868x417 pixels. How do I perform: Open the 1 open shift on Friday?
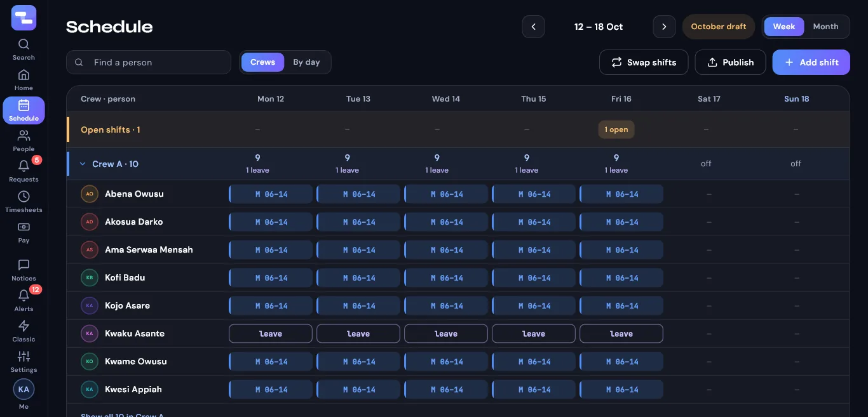coord(616,129)
